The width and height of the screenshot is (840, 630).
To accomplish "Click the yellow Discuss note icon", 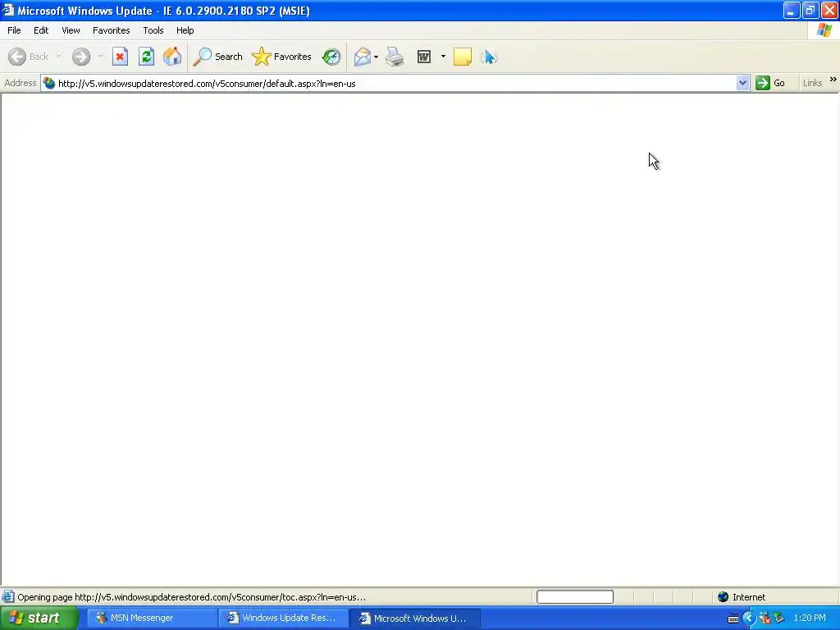I will tap(463, 57).
